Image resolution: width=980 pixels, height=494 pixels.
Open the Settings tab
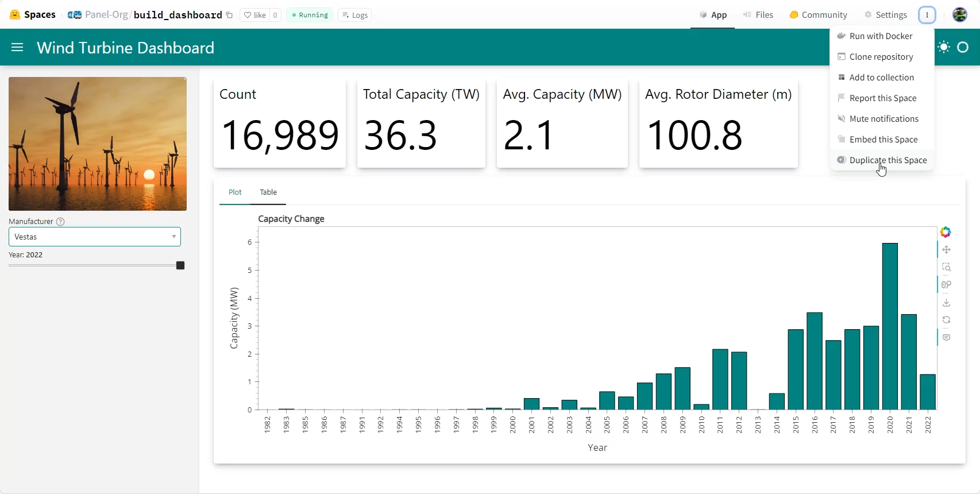[x=886, y=15]
